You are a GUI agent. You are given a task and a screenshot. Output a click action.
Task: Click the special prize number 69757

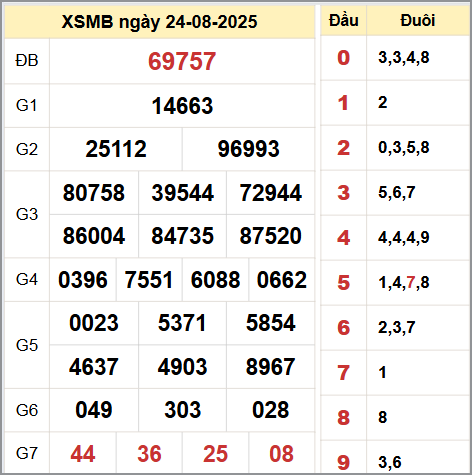182,61
